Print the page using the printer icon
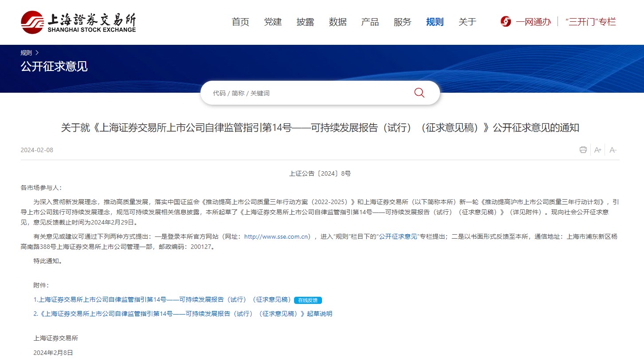Image resolution: width=644 pixels, height=362 pixels. click(583, 150)
